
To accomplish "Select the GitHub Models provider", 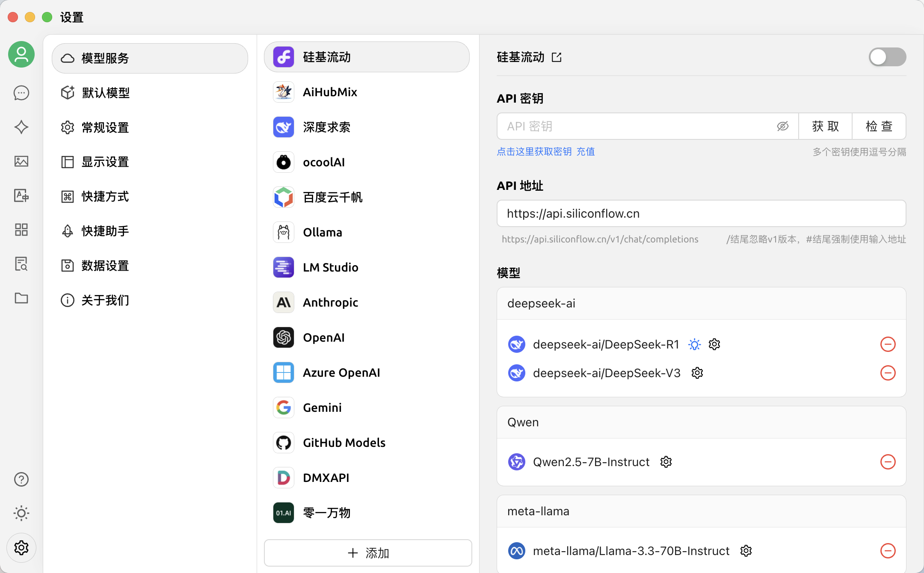I will pos(367,443).
